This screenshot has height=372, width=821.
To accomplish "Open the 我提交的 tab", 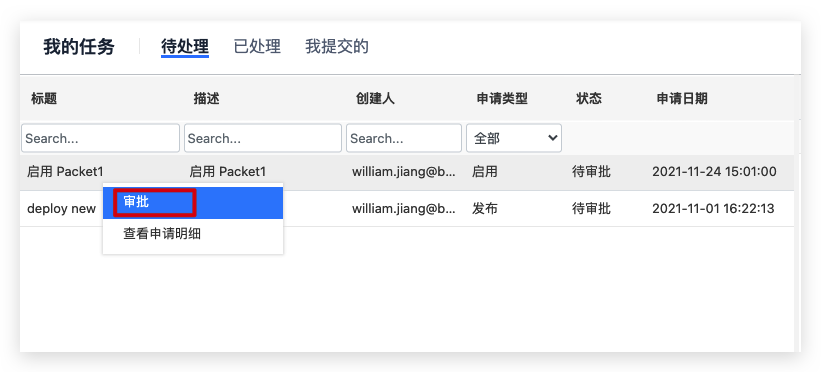I will (337, 47).
